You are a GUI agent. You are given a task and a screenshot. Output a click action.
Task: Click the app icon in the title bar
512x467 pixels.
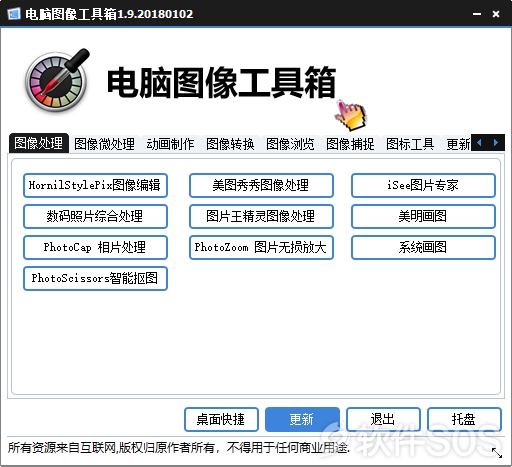(14, 14)
